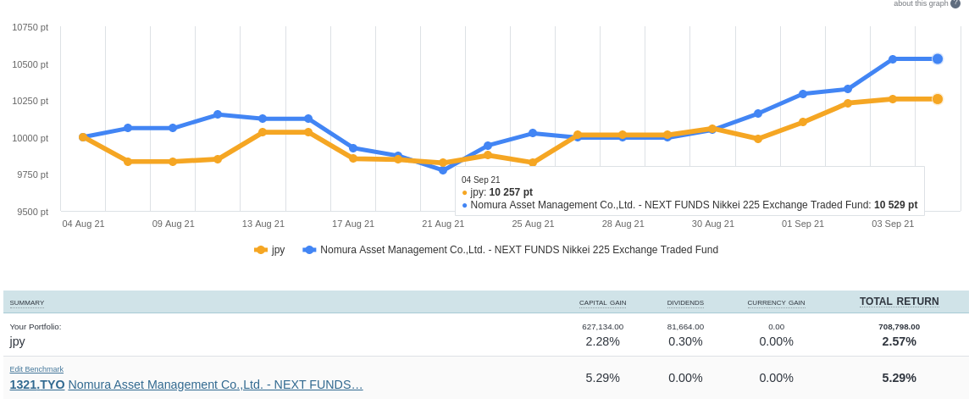980x415 pixels.
Task: Click blue data point at 03 Sep
Action: click(893, 59)
